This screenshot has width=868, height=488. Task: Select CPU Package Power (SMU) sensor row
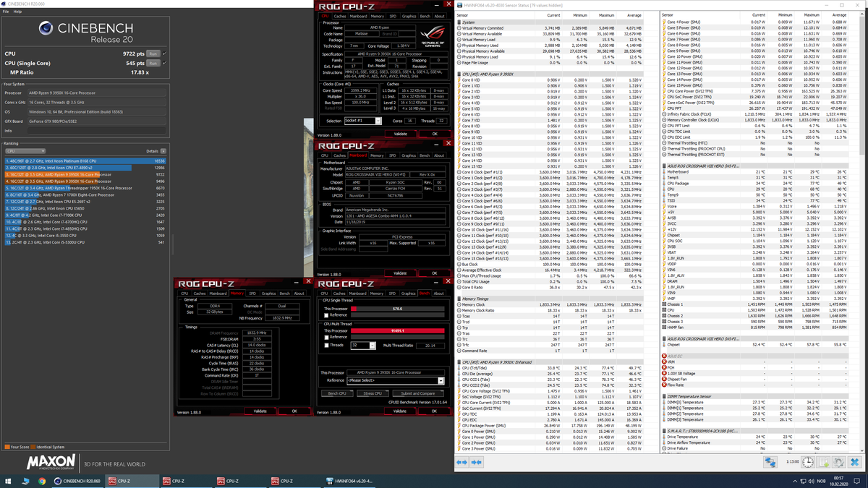(550, 425)
